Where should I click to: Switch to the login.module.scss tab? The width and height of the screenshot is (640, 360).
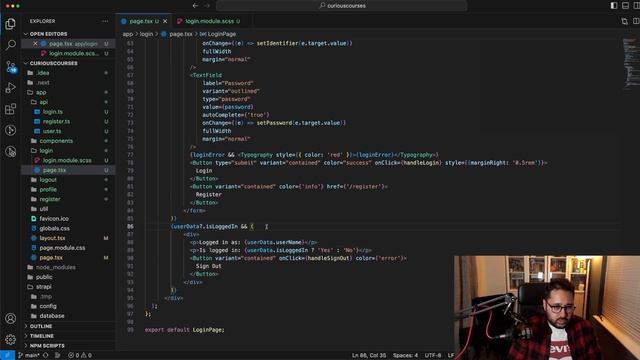click(209, 21)
